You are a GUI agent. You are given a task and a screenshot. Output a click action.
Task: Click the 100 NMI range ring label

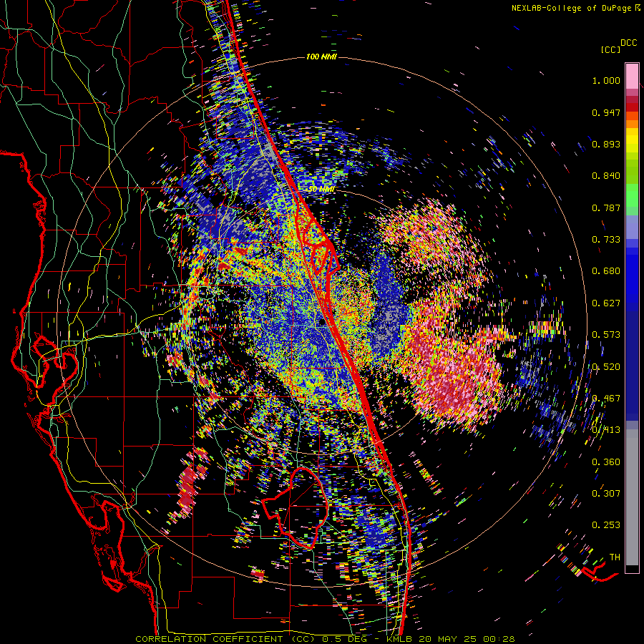pos(321,57)
